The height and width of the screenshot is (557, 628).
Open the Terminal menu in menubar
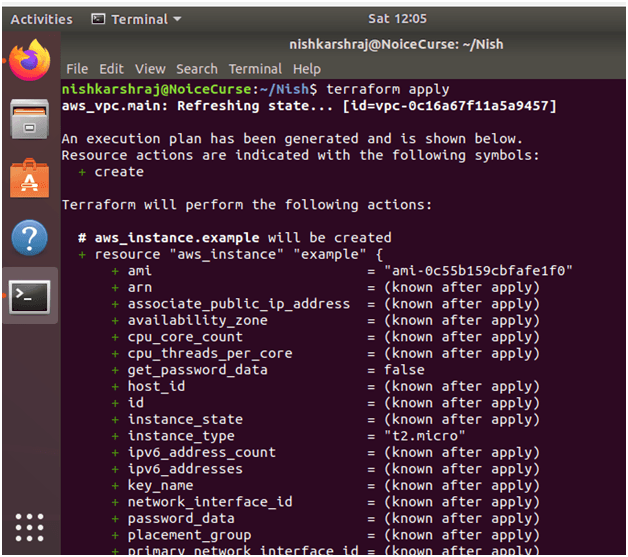click(x=255, y=69)
